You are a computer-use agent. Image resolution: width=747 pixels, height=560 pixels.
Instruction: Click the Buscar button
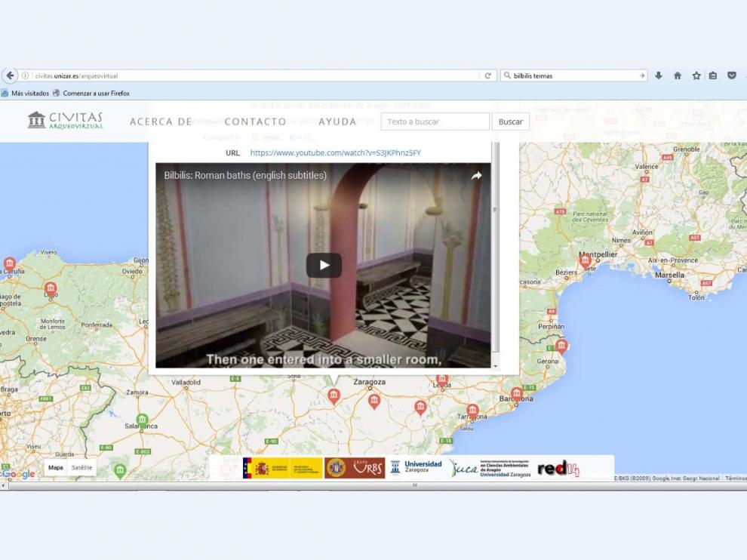click(x=511, y=122)
